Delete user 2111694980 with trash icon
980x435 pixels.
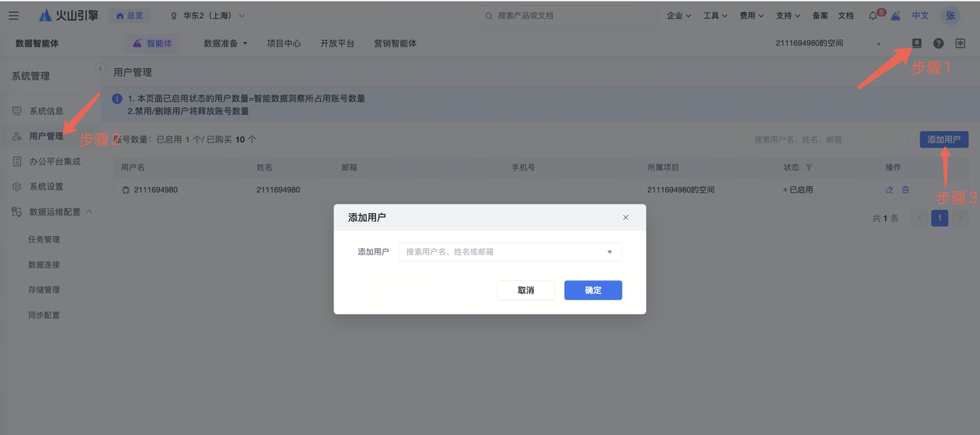click(906, 190)
